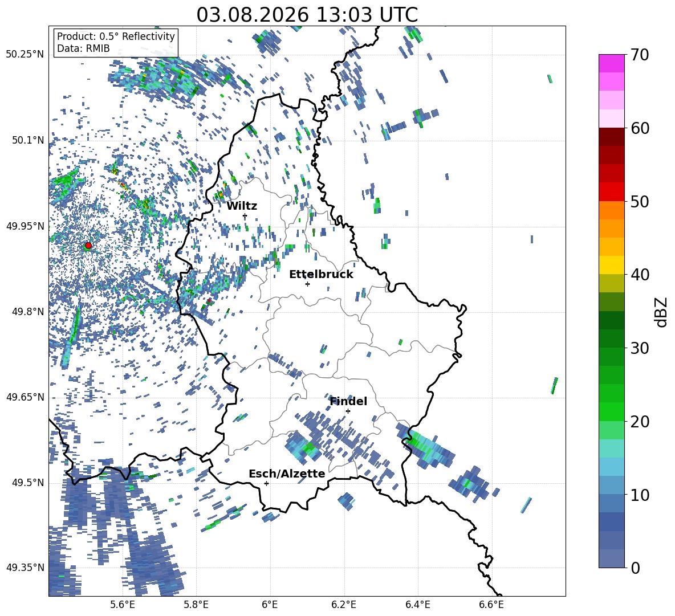675x616 pixels.
Task: Click the Ettelbruck station cross marker
Action: [307, 284]
